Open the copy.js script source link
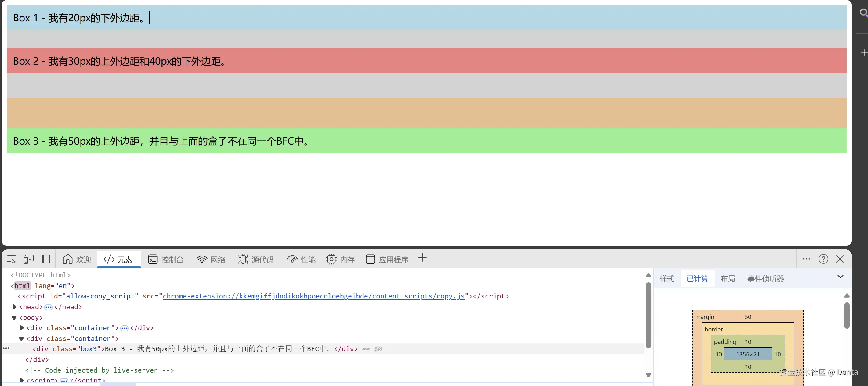The height and width of the screenshot is (386, 868). [x=313, y=296]
